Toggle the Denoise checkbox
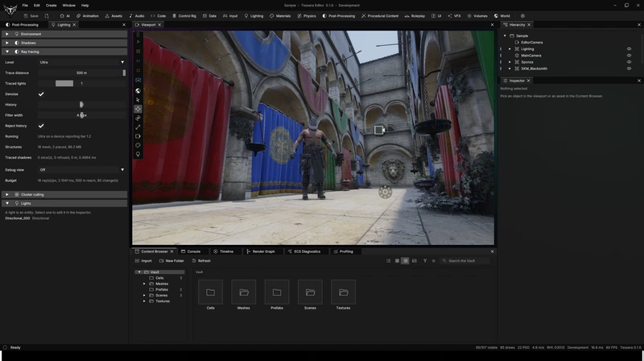 [x=41, y=94]
